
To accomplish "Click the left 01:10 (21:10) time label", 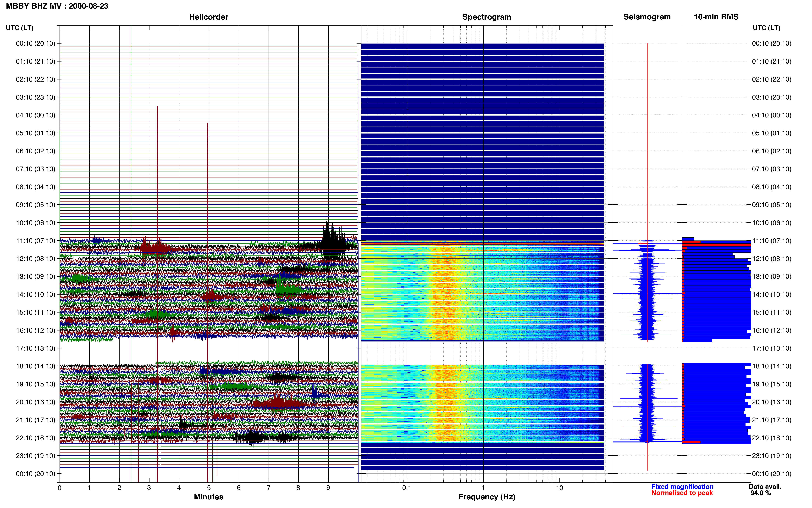I will (x=36, y=61).
